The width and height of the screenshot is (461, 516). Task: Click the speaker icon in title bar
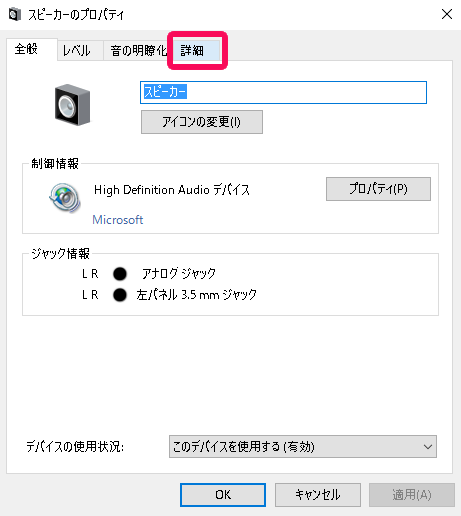pos(15,14)
